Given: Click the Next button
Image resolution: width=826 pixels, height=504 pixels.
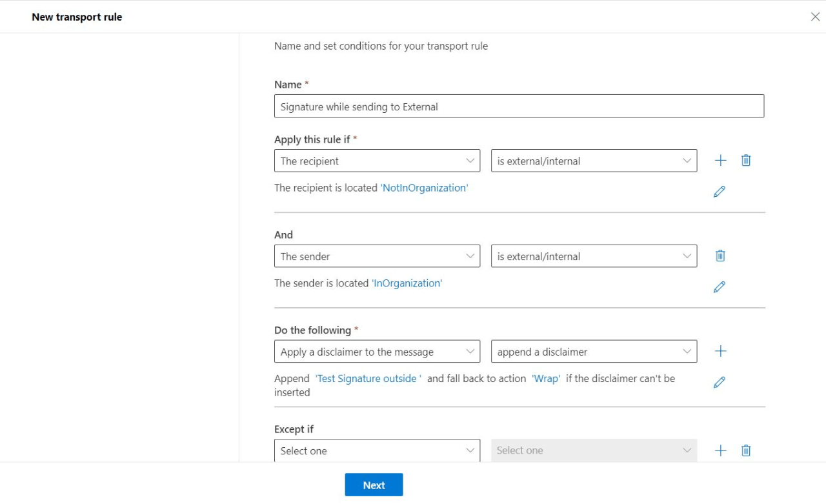Looking at the screenshot, I should pos(374,485).
